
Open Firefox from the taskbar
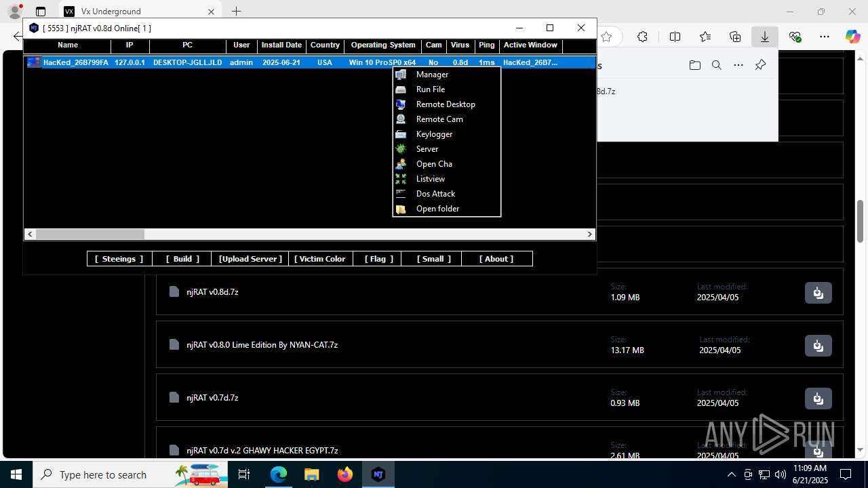tap(345, 474)
